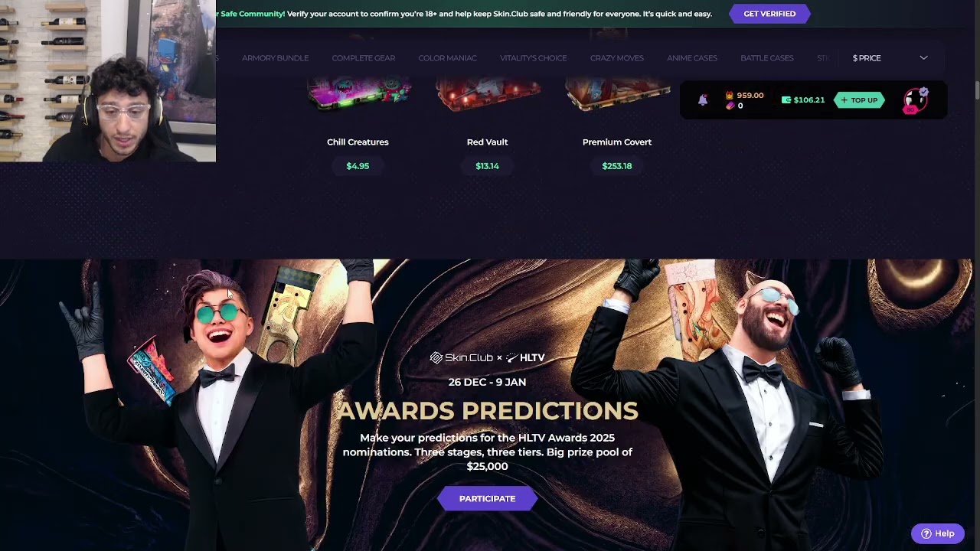Screen dimensions: 980x551
Task: Click the Participate button
Action: click(487, 498)
